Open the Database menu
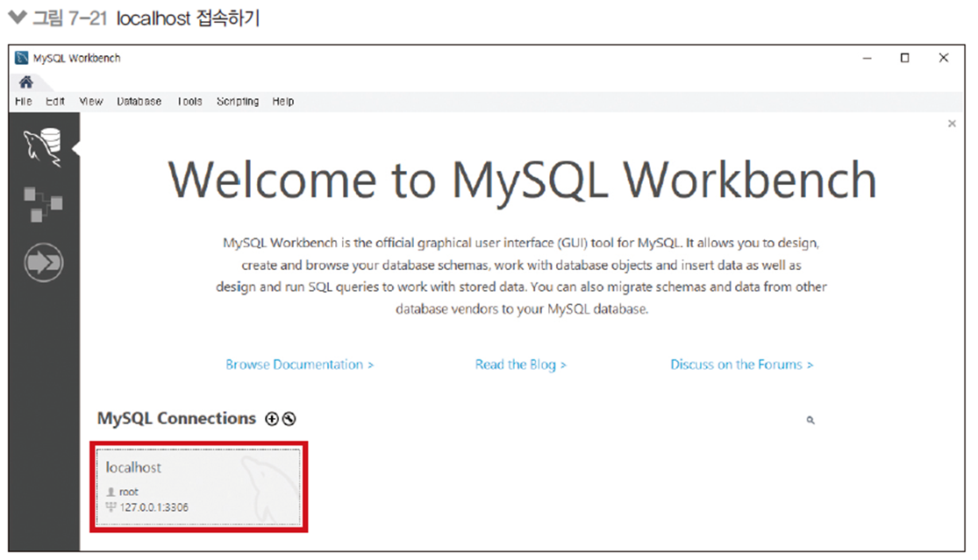Image resolution: width=978 pixels, height=560 pixels. point(139,101)
